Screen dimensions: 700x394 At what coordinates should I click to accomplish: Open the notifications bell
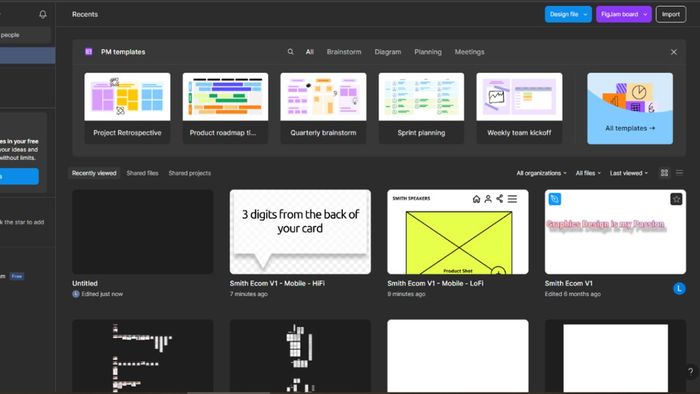(43, 14)
